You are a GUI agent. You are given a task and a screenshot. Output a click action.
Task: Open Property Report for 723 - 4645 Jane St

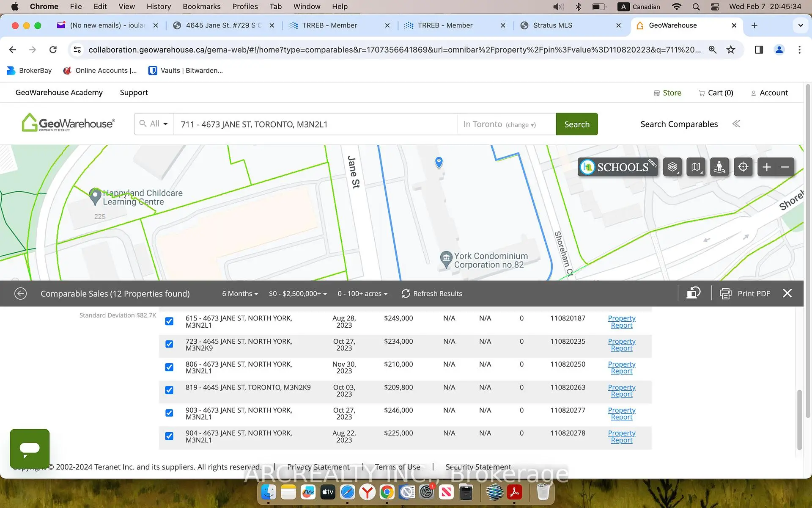(x=621, y=345)
